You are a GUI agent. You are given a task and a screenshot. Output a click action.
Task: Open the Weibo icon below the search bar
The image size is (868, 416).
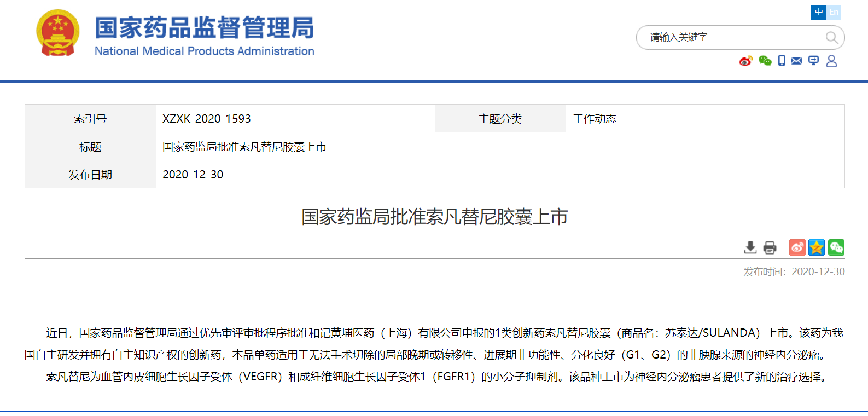[x=745, y=61]
